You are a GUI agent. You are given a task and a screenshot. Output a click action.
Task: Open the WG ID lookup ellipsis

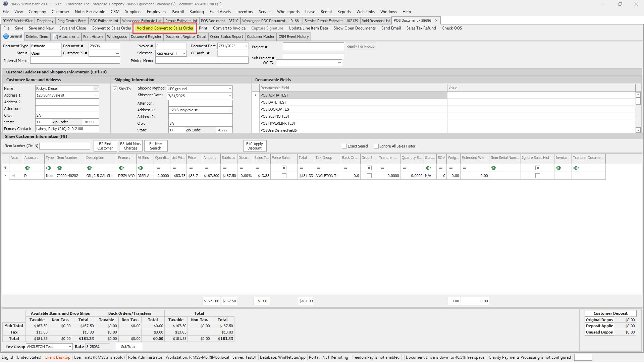[339, 63]
